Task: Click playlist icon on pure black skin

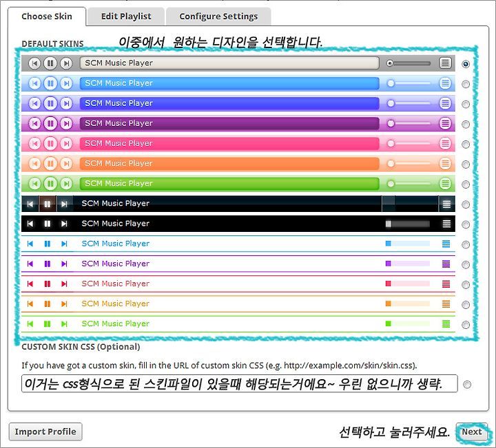Action: [x=446, y=224]
